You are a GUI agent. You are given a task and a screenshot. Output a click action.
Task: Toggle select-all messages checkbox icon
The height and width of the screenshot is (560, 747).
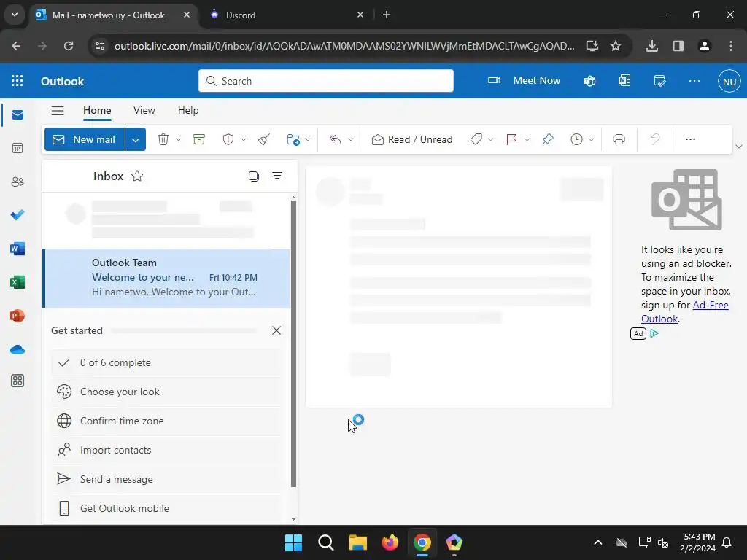254,176
